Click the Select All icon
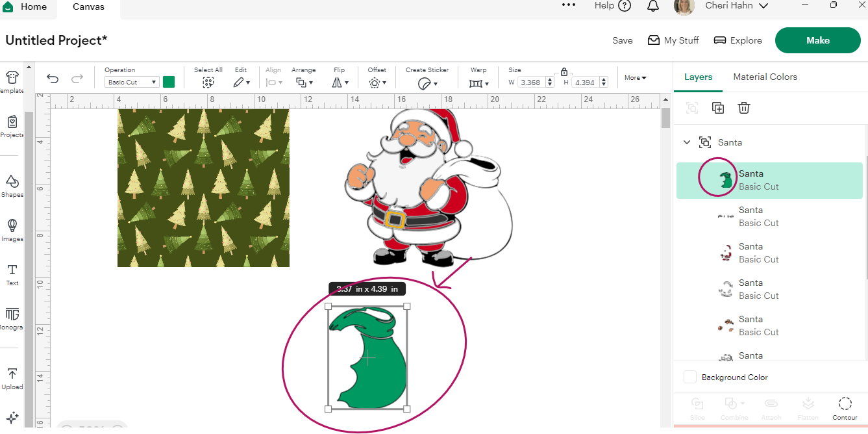Viewport: 868px width, 434px height. 208,83
